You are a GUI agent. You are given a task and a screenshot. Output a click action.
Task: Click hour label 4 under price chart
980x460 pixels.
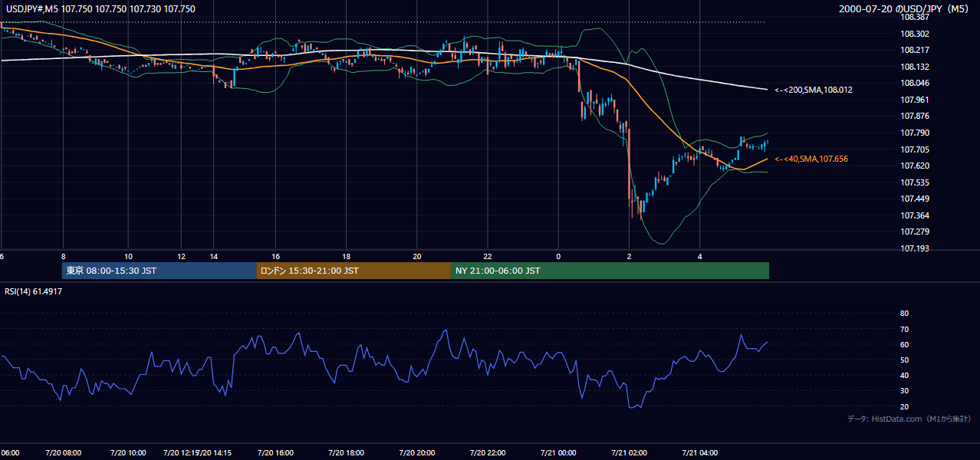pyautogui.click(x=699, y=256)
